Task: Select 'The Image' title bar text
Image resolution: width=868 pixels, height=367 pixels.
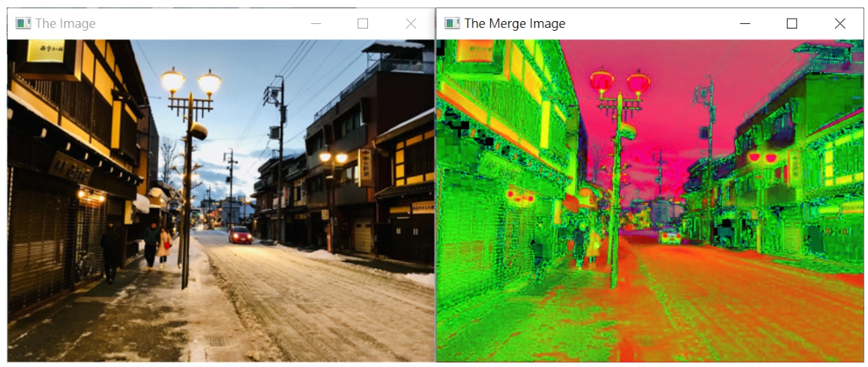Action: pyautogui.click(x=65, y=23)
